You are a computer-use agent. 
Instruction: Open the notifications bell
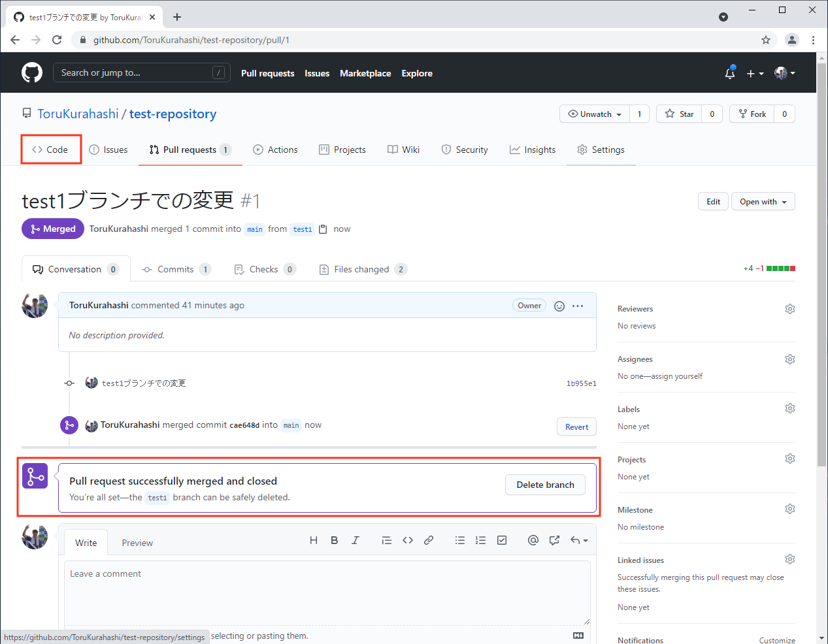pos(730,73)
